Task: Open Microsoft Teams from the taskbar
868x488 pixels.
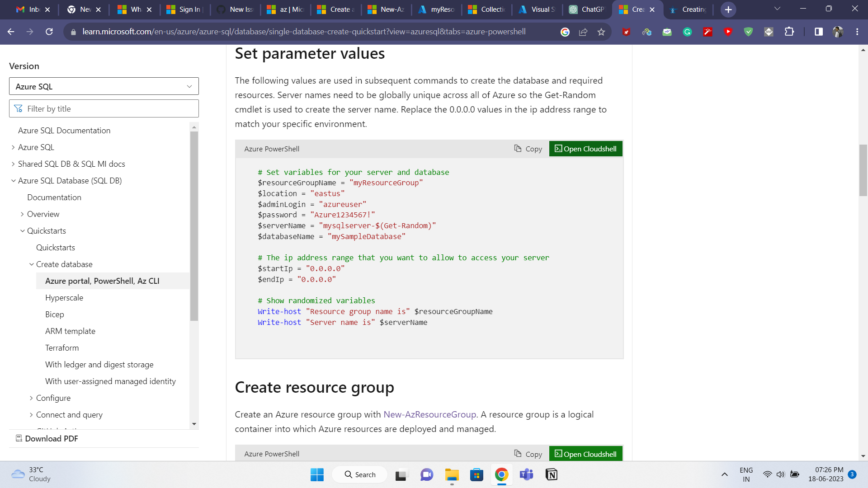Action: click(526, 474)
